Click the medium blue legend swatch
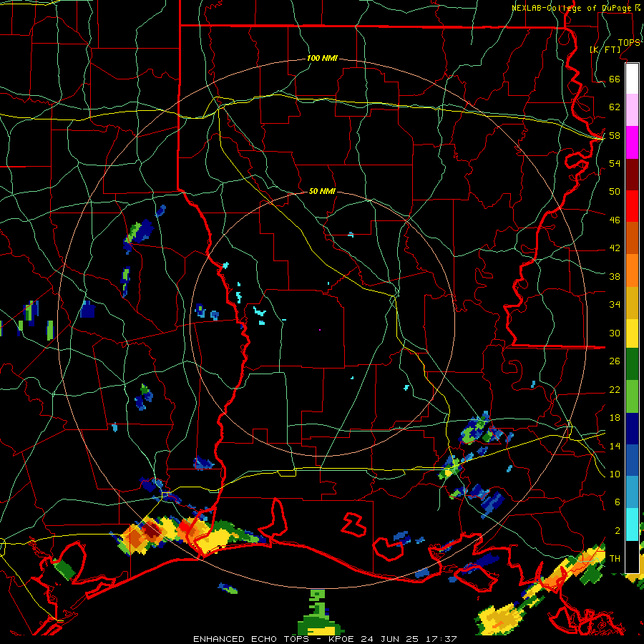This screenshot has height=644, width=644. click(x=632, y=460)
